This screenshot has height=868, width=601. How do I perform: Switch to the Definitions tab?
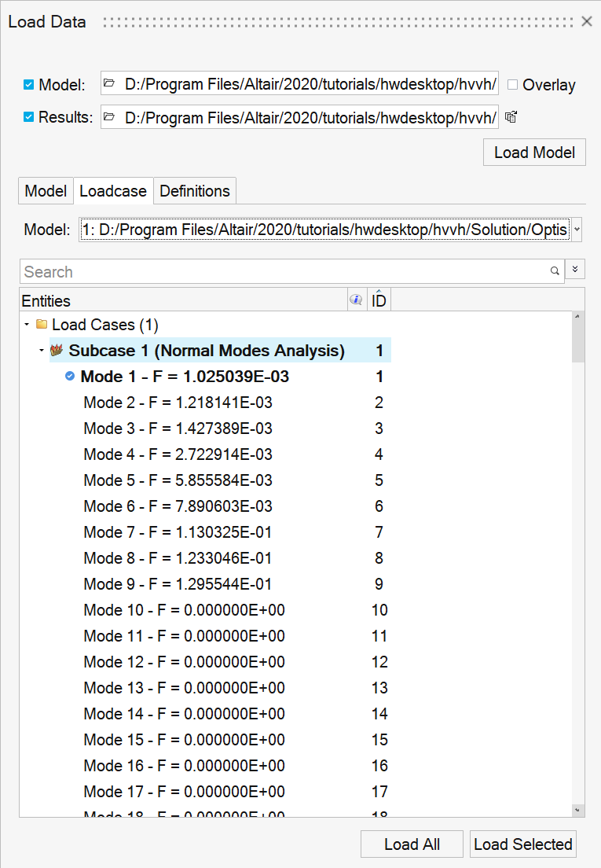(x=195, y=191)
